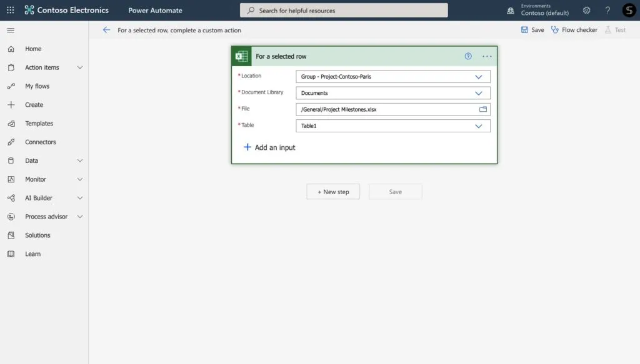Click the Test button in toolbar
This screenshot has height=364, width=640.
(616, 30)
